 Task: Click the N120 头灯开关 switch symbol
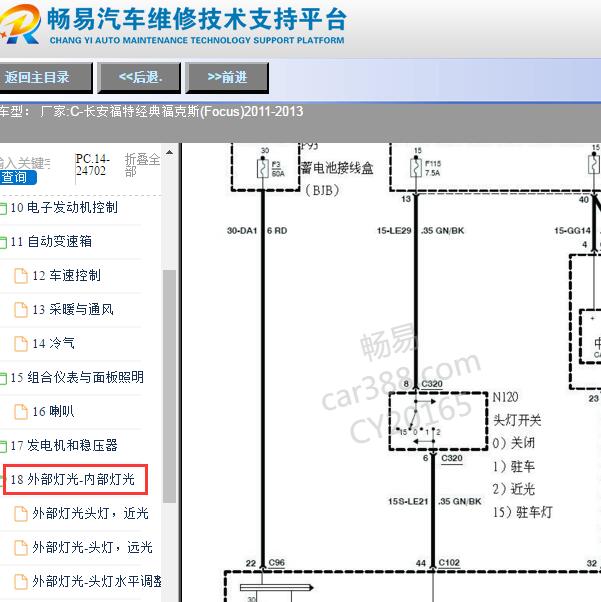click(438, 421)
